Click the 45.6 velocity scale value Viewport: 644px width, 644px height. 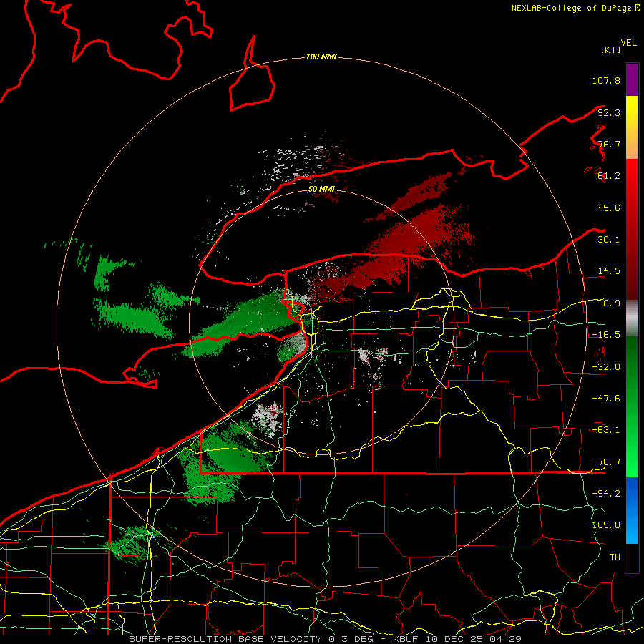pyautogui.click(x=609, y=208)
